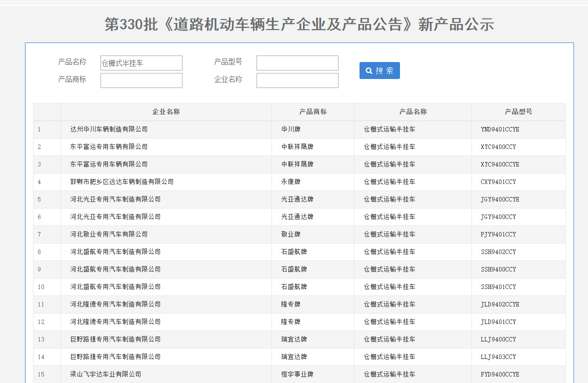This screenshot has height=383, width=588.
Task: Focus the 产品型号 input field
Action: tap(297, 63)
